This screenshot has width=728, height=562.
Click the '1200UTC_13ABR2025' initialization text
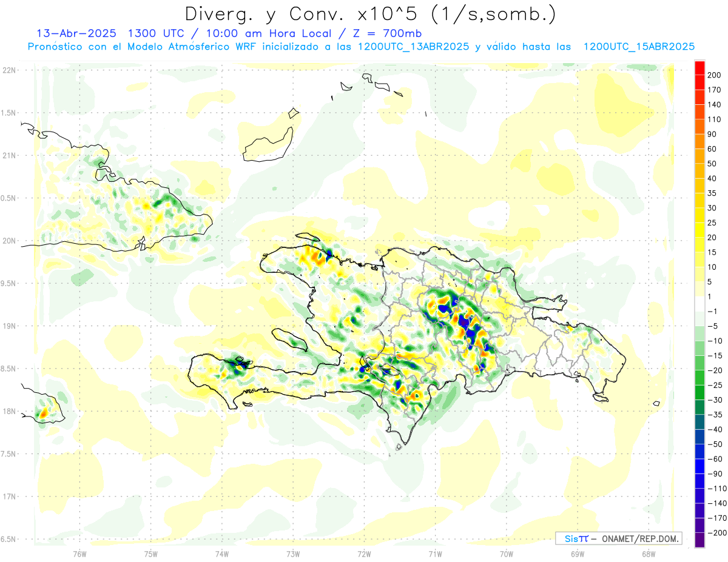click(413, 47)
